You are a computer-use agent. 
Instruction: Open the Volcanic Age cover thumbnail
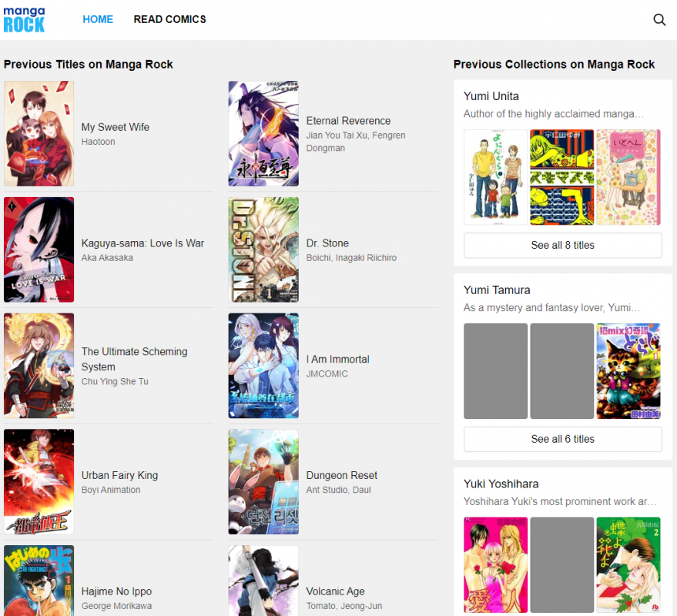(263, 581)
